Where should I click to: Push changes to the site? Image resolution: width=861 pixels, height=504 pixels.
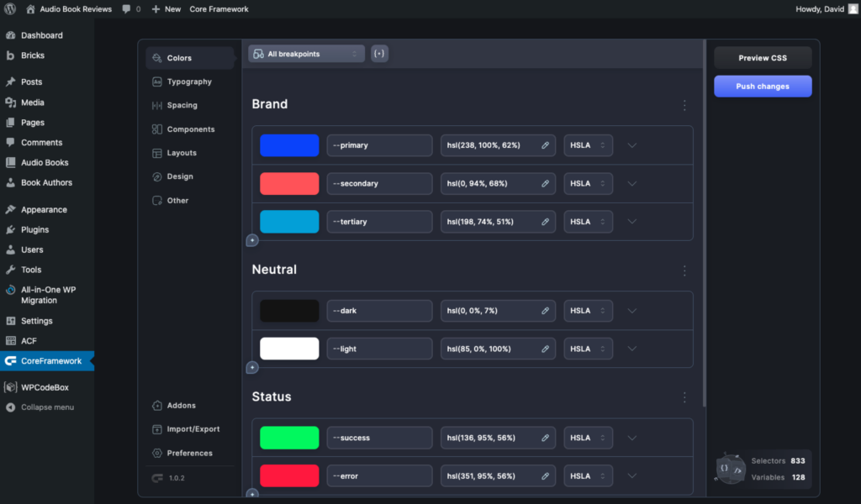pos(762,86)
